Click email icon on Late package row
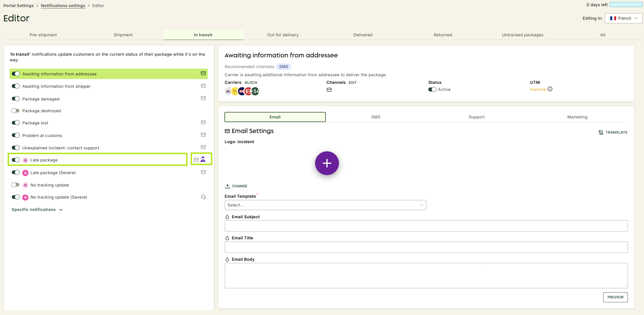This screenshot has width=644, height=315. [196, 160]
